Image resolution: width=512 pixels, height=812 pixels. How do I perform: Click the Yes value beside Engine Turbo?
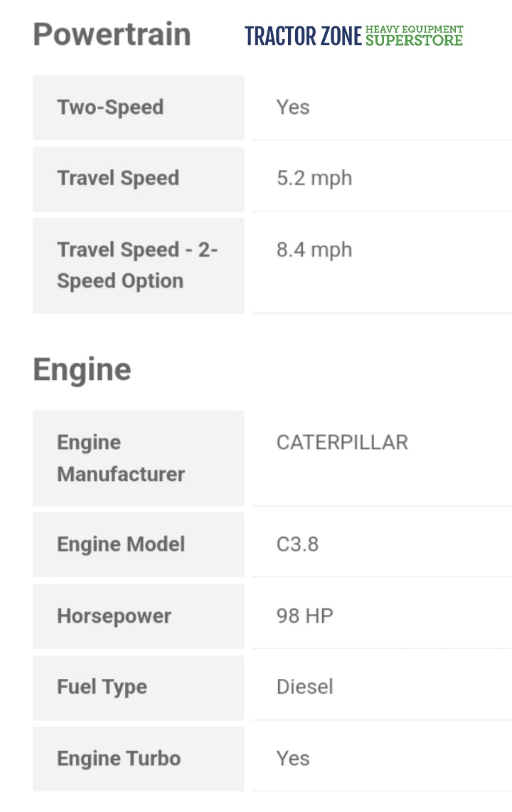coord(293,758)
